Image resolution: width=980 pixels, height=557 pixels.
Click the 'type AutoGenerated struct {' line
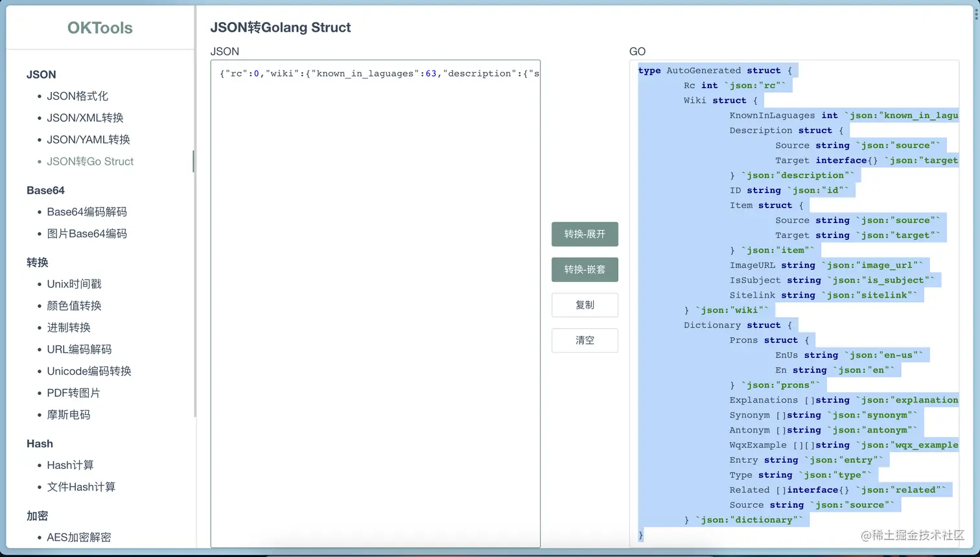(x=715, y=71)
